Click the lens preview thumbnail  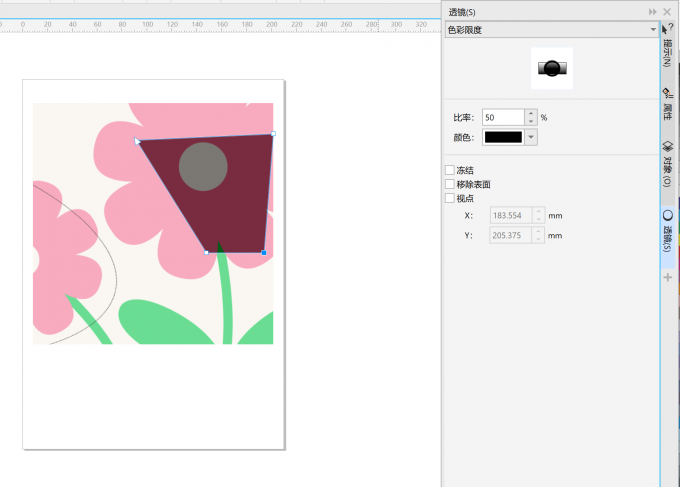click(552, 68)
